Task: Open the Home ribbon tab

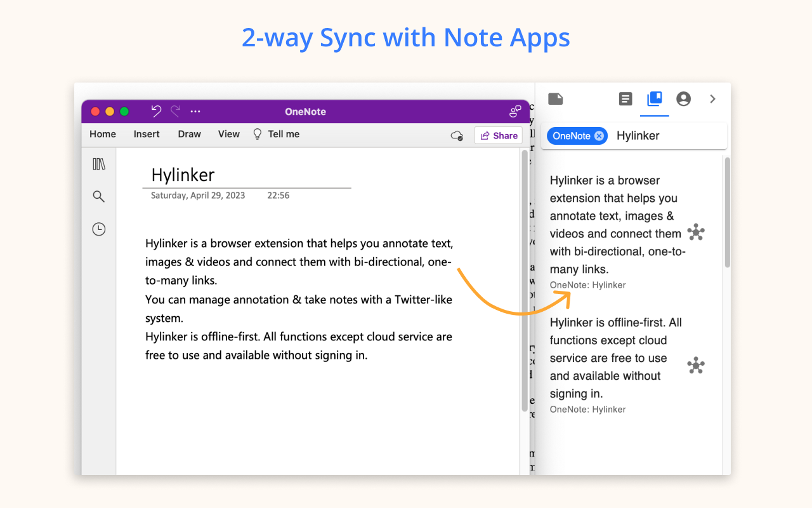Action: coord(103,134)
